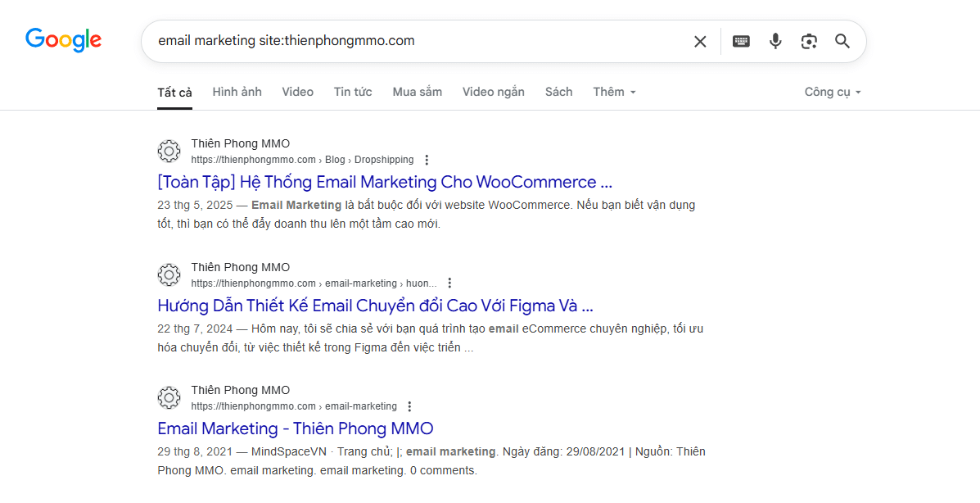The width and height of the screenshot is (980, 503).
Task: Click into the search query field
Action: click(x=409, y=41)
